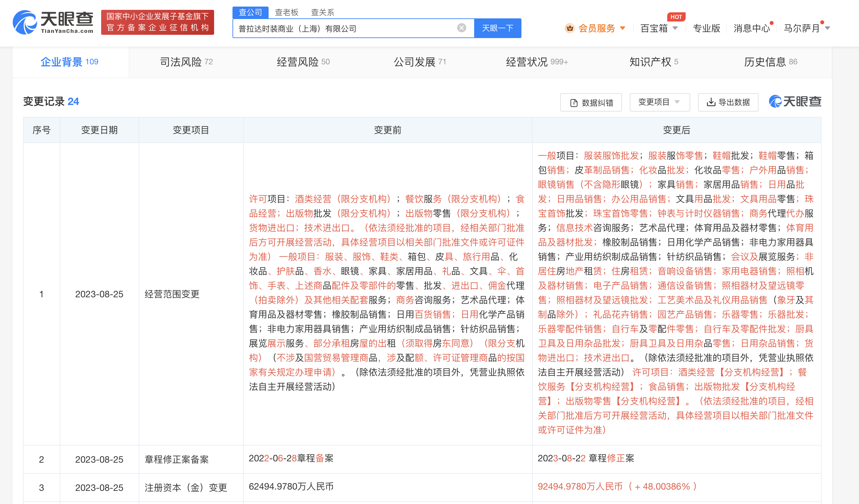Screen dimensions: 859x504
Task: Click the 变更前 column header
Action: [x=387, y=130]
